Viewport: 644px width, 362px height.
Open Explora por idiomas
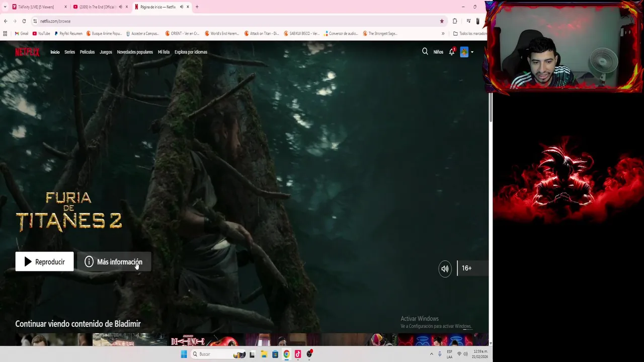pyautogui.click(x=191, y=52)
